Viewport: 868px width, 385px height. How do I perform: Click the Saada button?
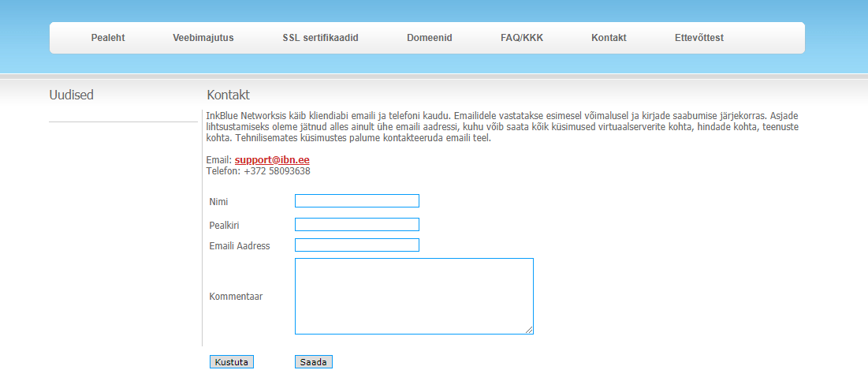[313, 362]
